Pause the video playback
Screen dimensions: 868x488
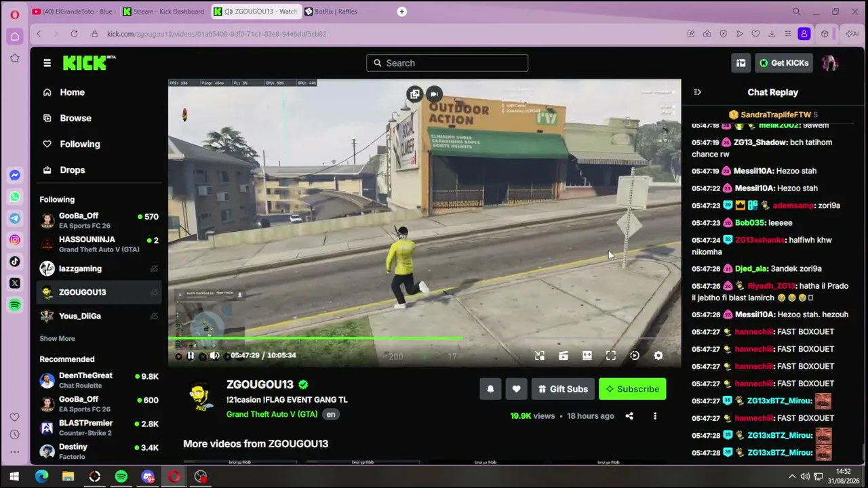click(x=191, y=355)
